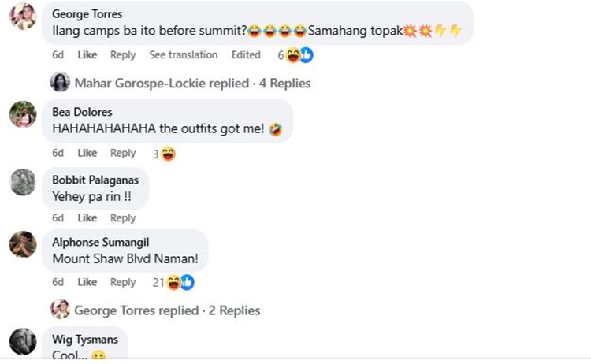Open Bea Dolores's avatar
591x364 pixels.
23,114
